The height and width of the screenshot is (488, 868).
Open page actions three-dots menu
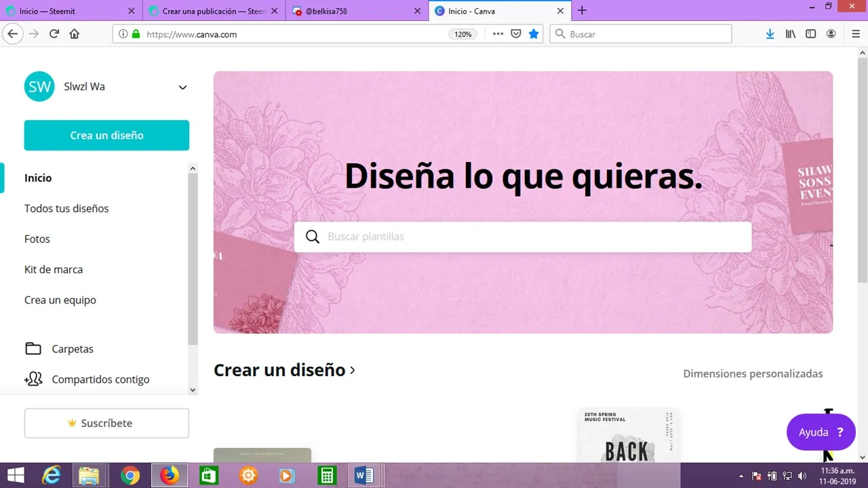pyautogui.click(x=498, y=34)
